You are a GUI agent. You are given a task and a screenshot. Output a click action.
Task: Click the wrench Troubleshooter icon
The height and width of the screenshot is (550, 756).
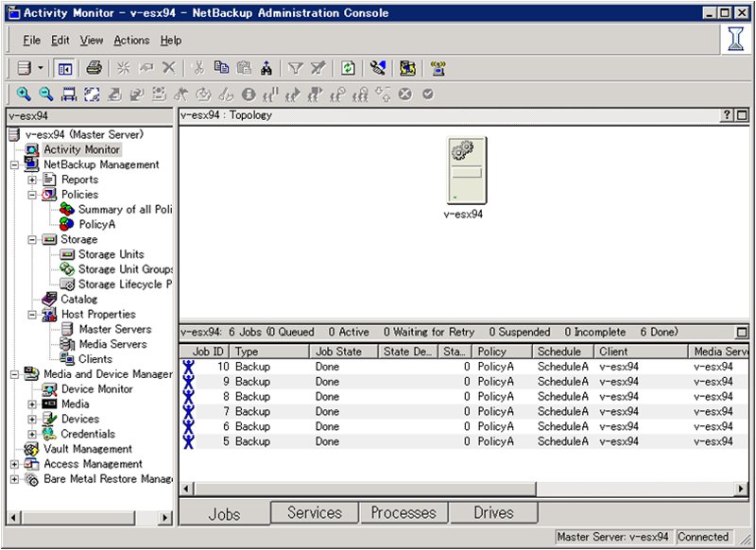tap(377, 68)
